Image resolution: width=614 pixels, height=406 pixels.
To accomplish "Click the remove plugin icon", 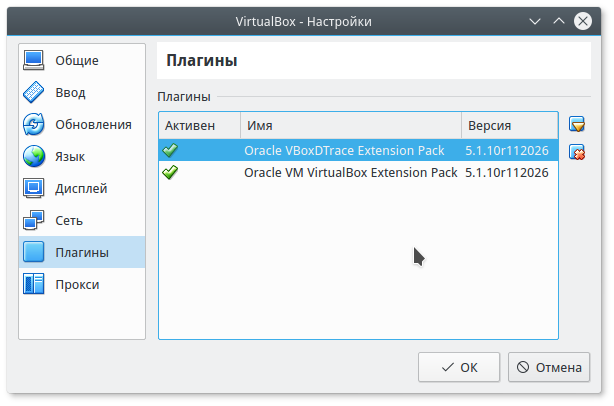I will click(x=576, y=152).
